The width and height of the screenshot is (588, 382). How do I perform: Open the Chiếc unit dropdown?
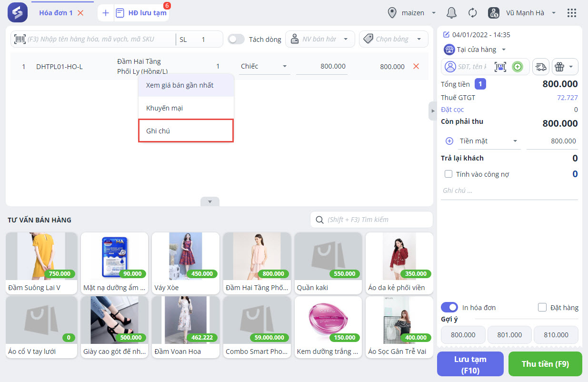[264, 66]
